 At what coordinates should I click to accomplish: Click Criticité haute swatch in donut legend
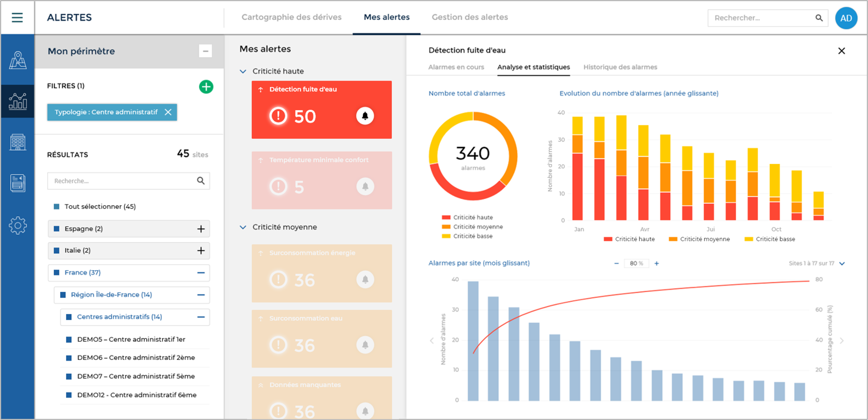pyautogui.click(x=446, y=217)
